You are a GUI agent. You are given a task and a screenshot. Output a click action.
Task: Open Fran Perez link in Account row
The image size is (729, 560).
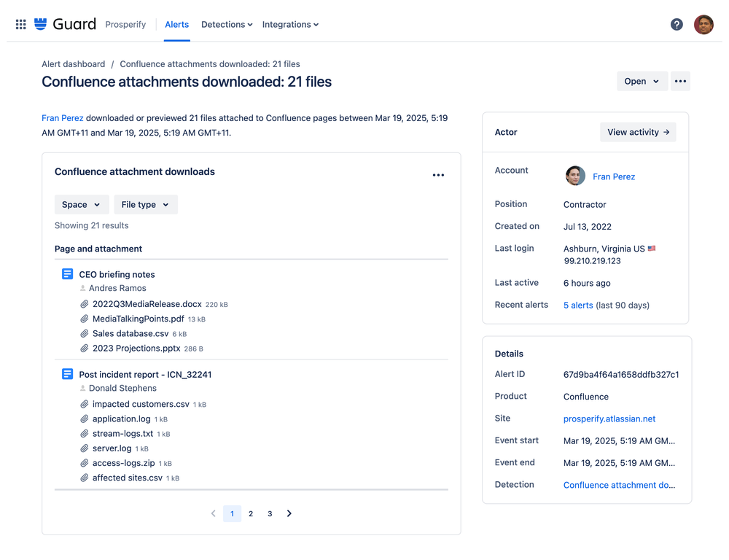tap(614, 176)
